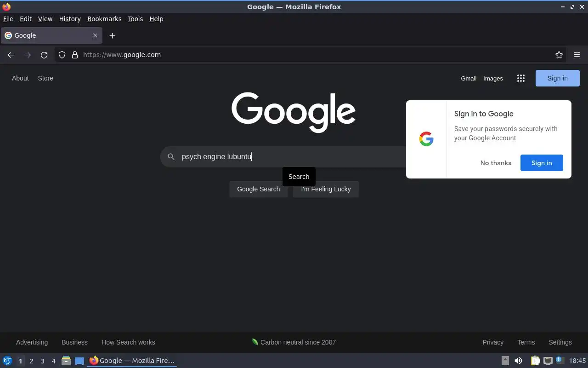Open the Store link
Viewport: 588px width, 368px height.
click(x=45, y=78)
